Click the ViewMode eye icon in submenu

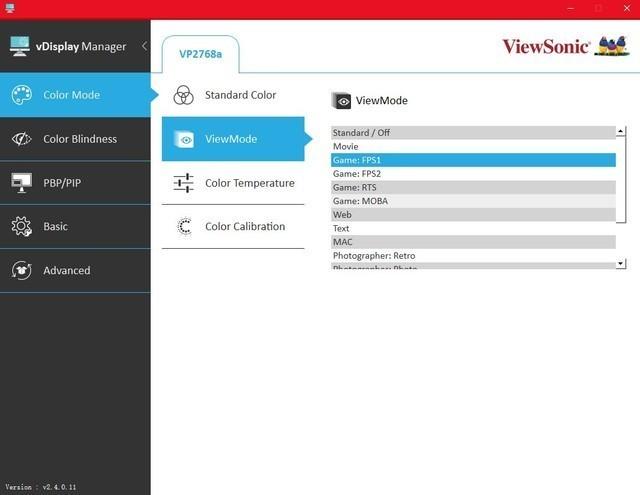pyautogui.click(x=184, y=140)
